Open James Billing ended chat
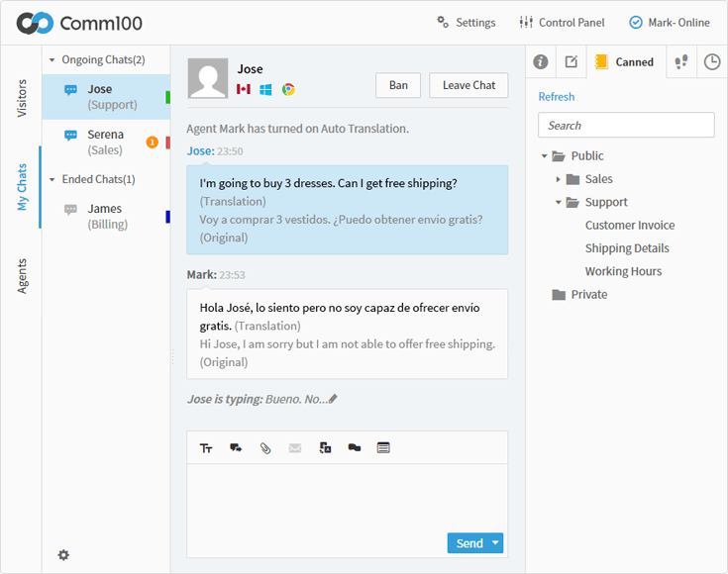This screenshot has width=728, height=574. [x=106, y=216]
